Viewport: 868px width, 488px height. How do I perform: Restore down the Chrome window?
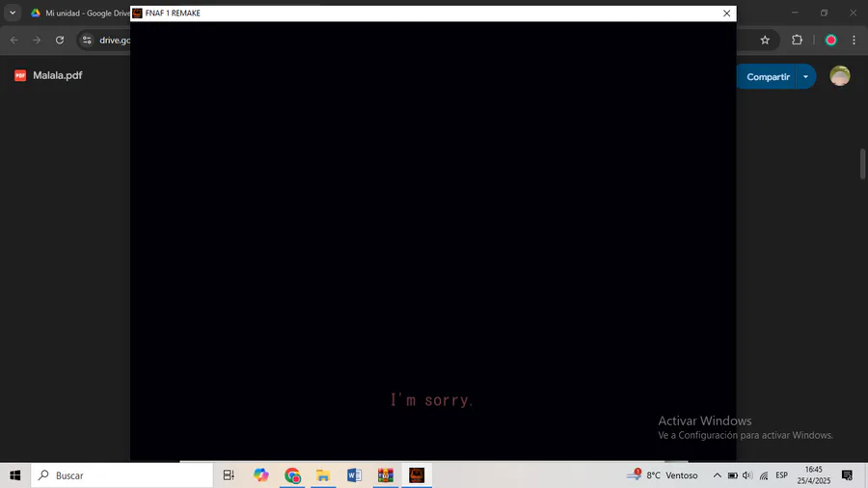(824, 13)
